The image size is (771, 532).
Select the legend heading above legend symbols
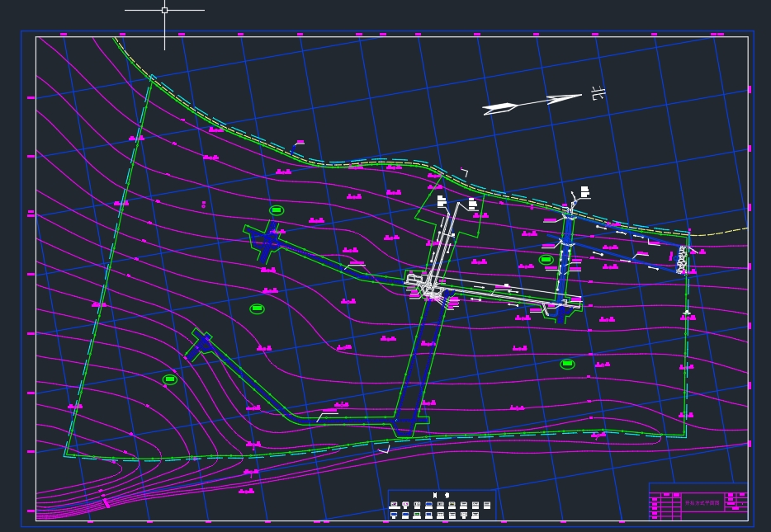click(441, 495)
